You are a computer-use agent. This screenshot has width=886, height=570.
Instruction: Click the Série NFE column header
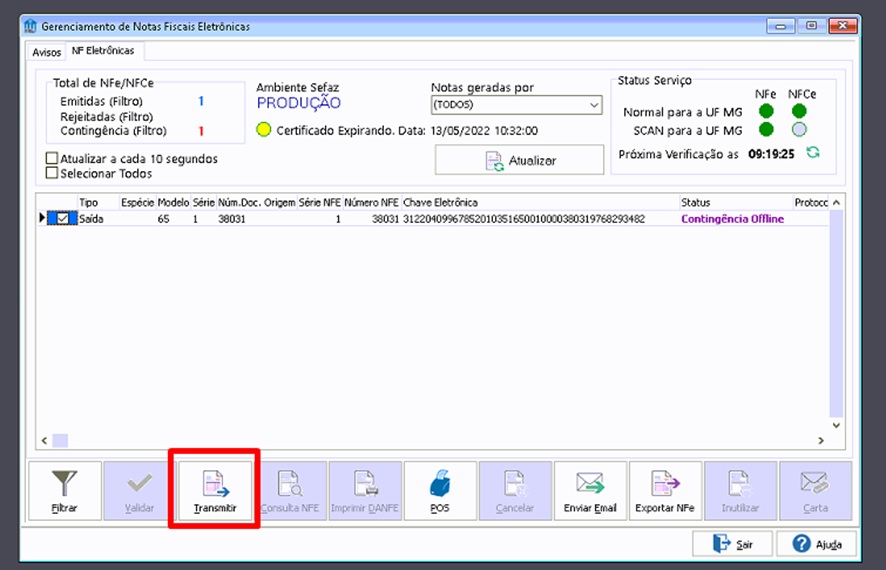319,202
